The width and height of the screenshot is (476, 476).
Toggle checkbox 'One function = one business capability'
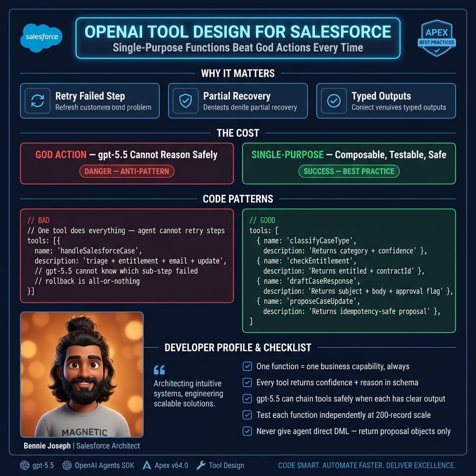pos(247,366)
